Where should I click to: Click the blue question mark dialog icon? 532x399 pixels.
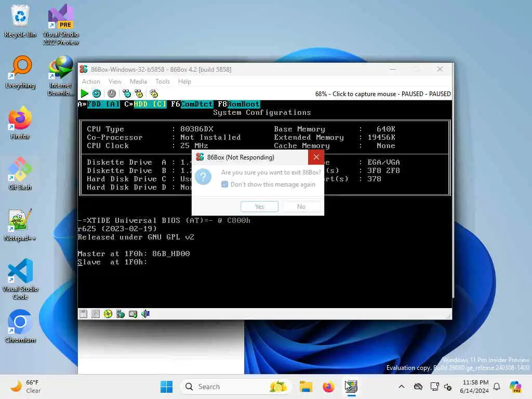coord(203,177)
